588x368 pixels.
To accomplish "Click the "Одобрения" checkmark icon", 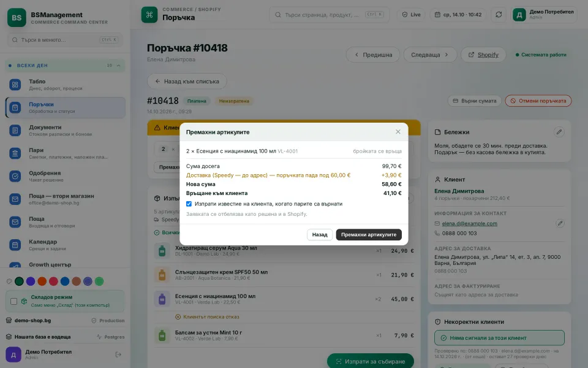I will (15, 176).
